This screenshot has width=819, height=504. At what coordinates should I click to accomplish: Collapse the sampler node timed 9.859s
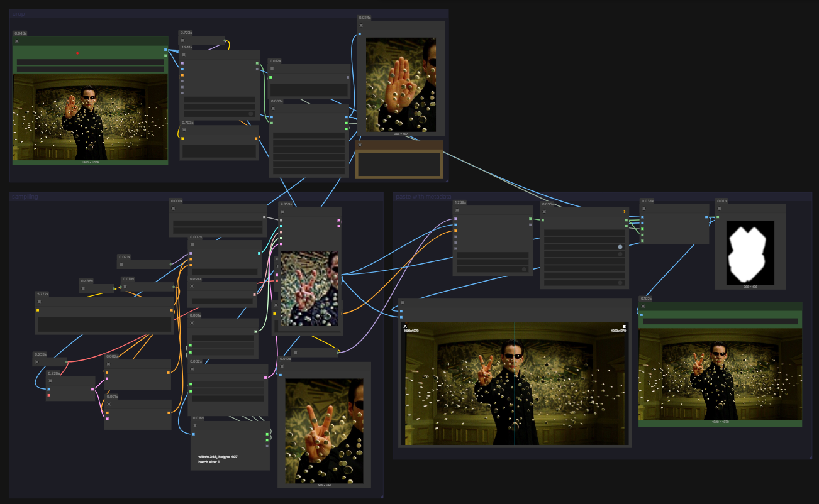click(282, 212)
